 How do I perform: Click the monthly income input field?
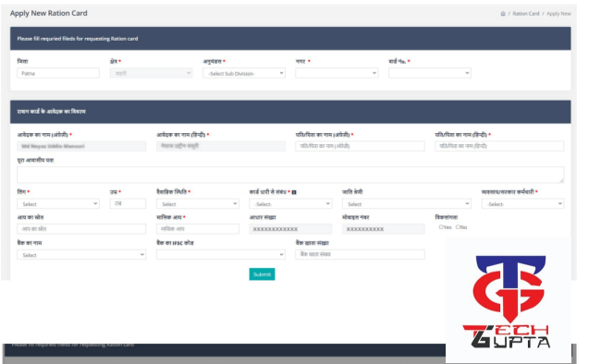[x=198, y=229]
